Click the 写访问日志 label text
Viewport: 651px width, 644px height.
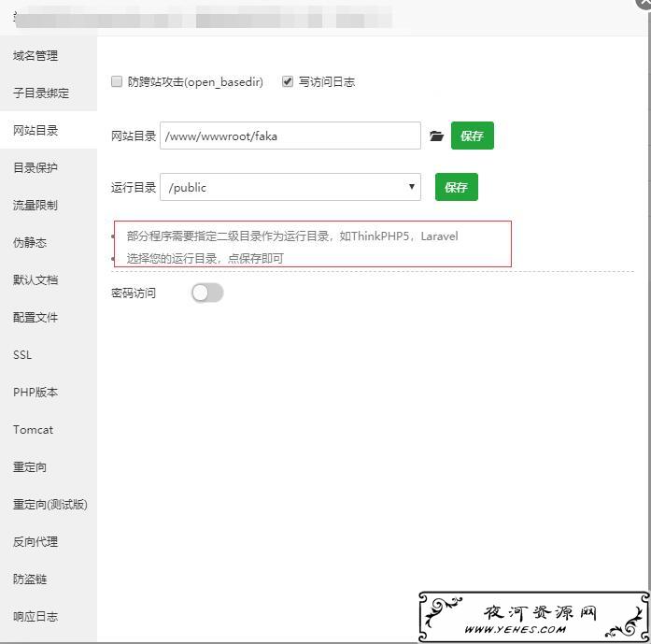tap(327, 82)
